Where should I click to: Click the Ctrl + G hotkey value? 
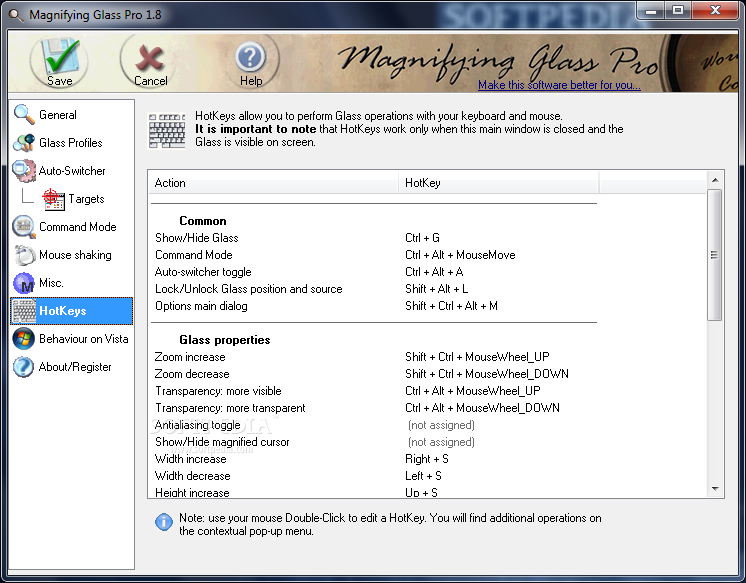click(422, 238)
